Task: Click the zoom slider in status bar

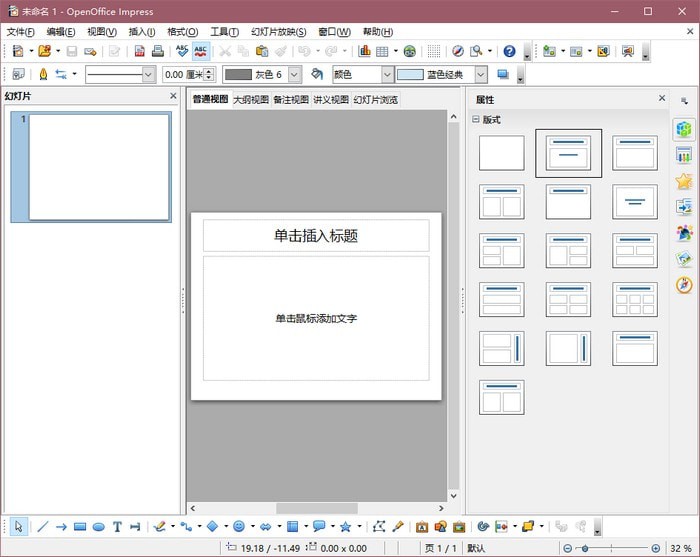Action: (612, 548)
